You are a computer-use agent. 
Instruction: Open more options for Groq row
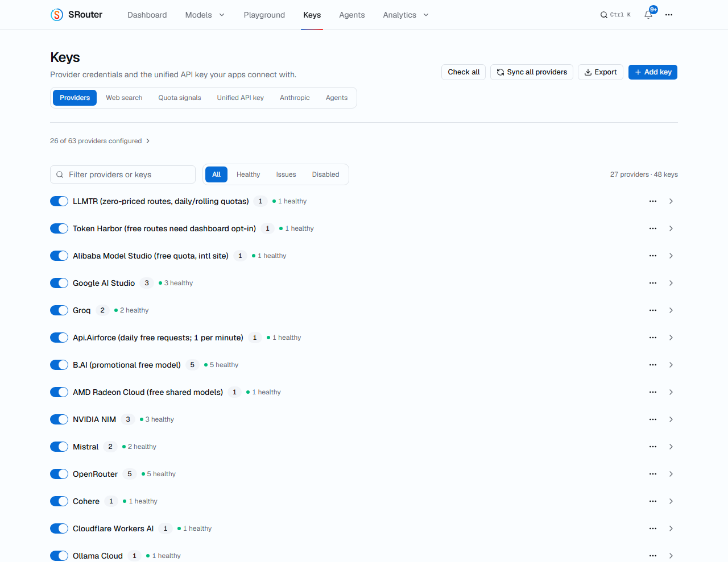[653, 310]
